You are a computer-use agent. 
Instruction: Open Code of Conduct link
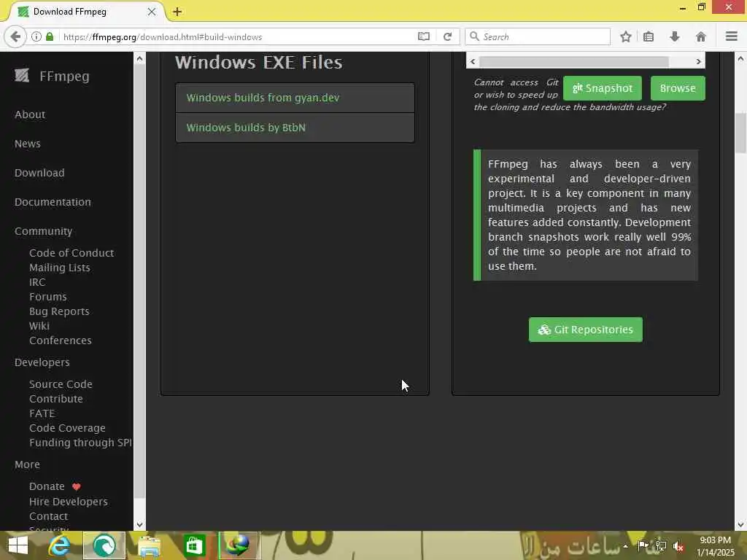pos(71,253)
